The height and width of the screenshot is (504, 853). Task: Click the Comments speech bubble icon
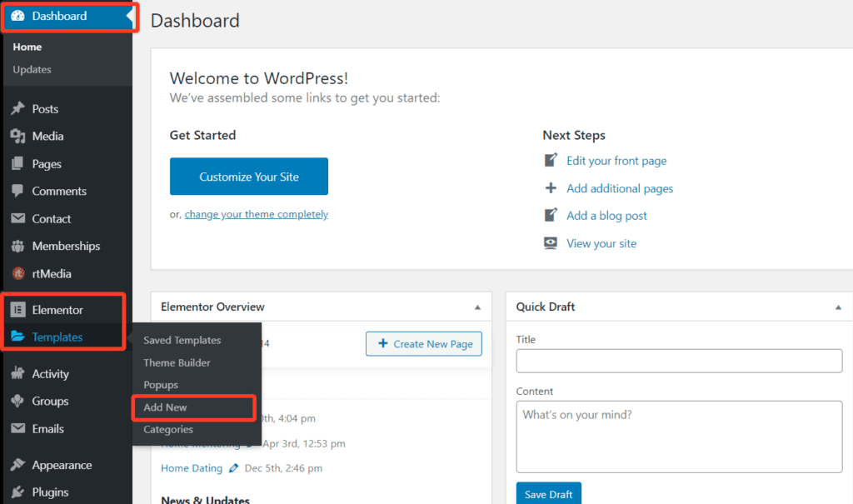coord(18,191)
